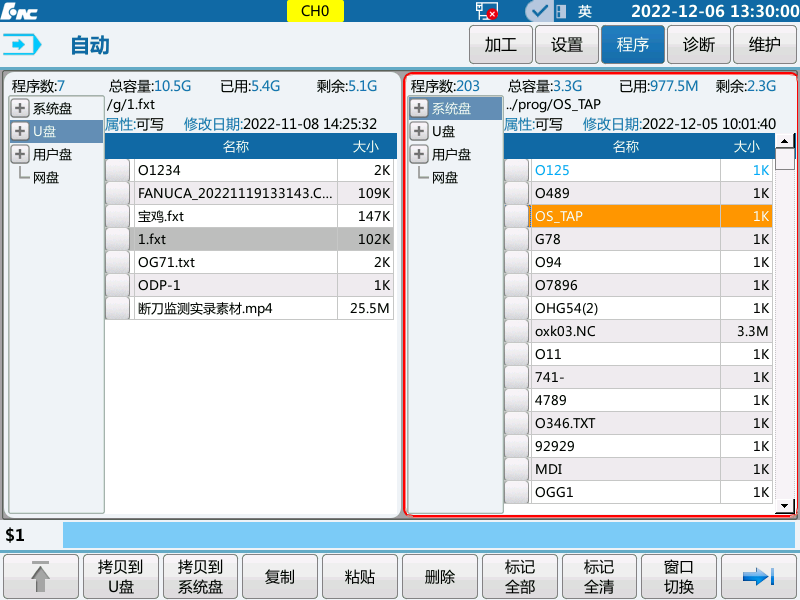Switch to the 诊断 tab

click(698, 45)
